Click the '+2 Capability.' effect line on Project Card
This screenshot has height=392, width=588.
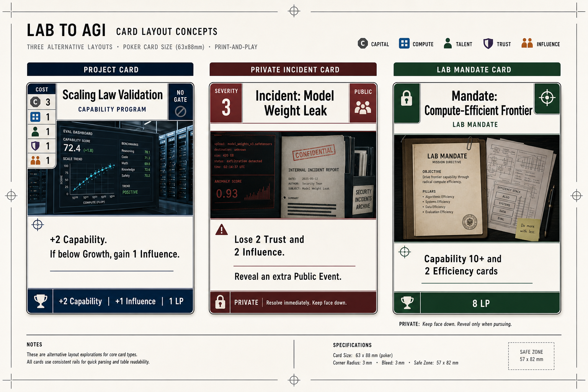78,240
